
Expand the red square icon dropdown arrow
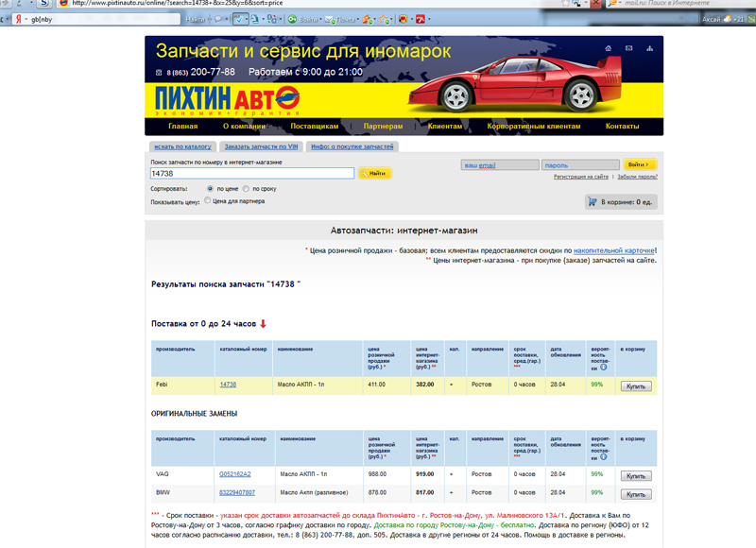pyautogui.click(x=429, y=20)
